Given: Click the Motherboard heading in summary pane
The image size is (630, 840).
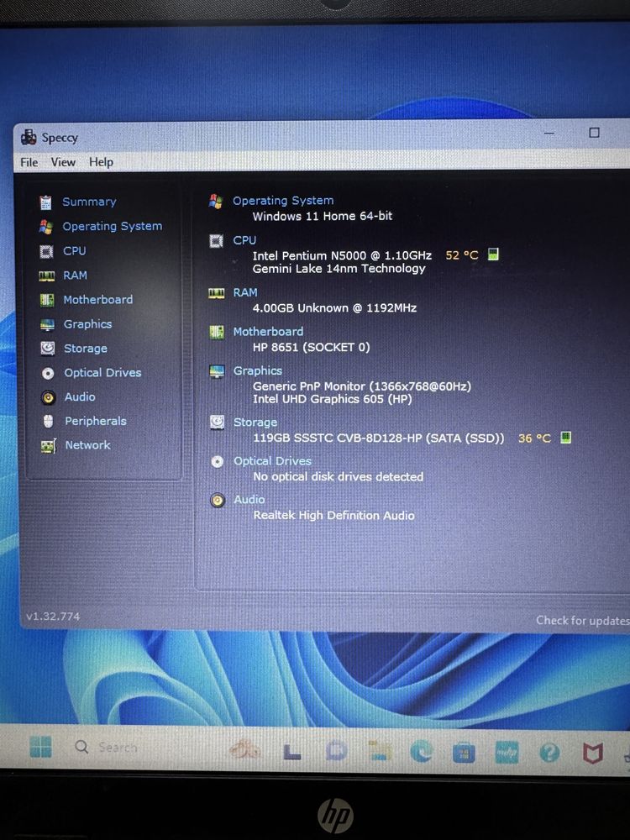Looking at the screenshot, I should [x=268, y=332].
